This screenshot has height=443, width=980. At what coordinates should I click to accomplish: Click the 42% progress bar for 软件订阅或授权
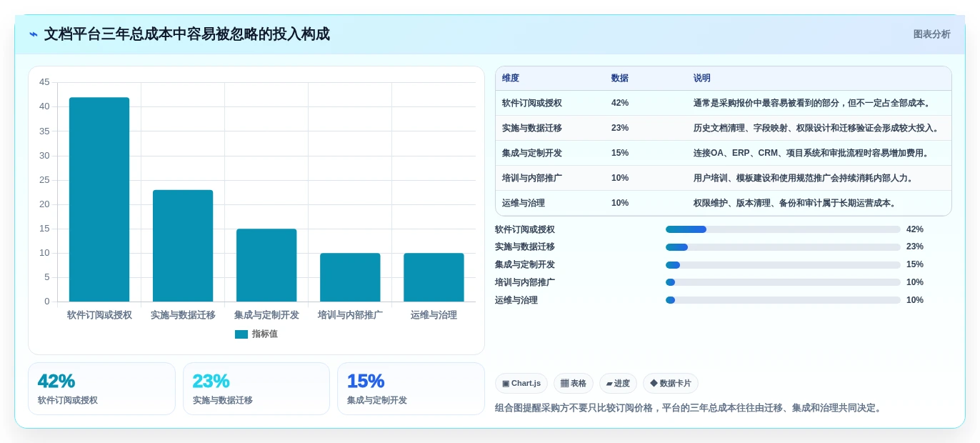coord(783,229)
